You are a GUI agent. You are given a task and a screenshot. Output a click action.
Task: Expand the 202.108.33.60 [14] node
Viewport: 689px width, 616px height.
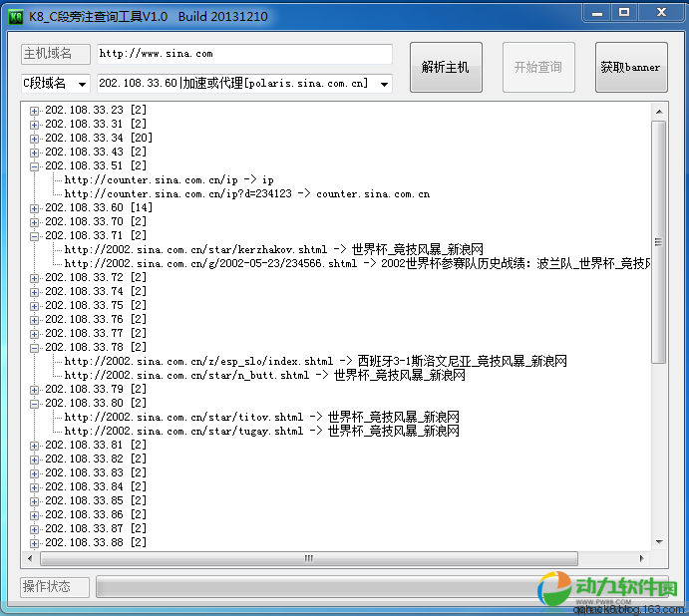coord(35,208)
